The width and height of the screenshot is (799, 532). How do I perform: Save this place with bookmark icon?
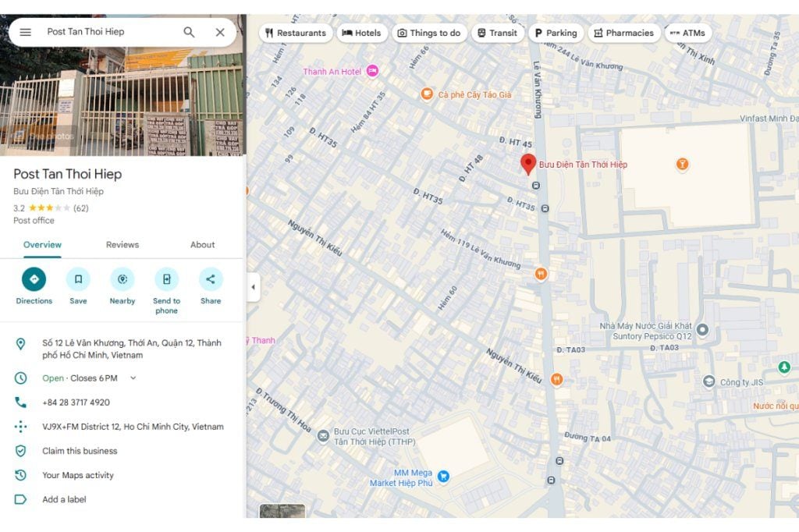coord(78,279)
